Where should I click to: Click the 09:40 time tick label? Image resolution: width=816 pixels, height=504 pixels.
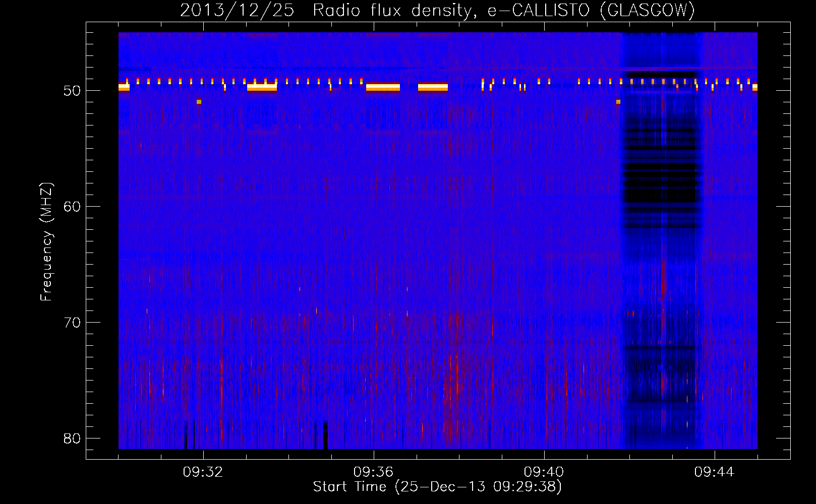click(544, 472)
